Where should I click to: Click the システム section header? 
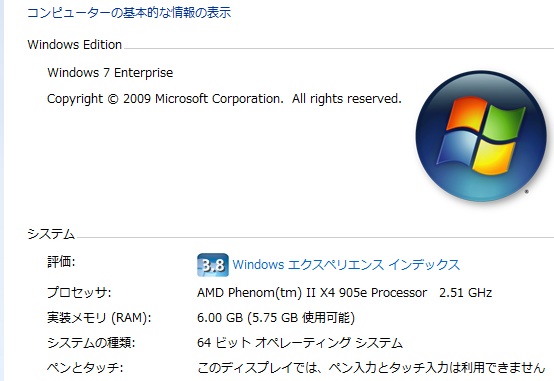pyautogui.click(x=51, y=234)
